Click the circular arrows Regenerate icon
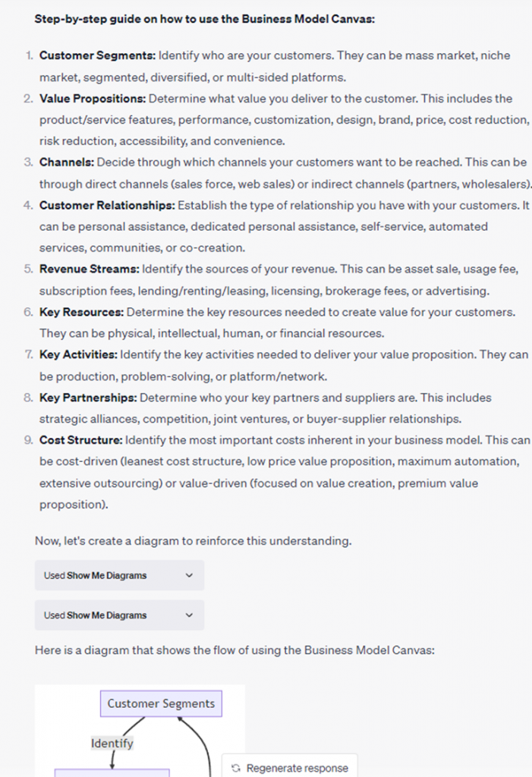The height and width of the screenshot is (777, 532). click(236, 768)
